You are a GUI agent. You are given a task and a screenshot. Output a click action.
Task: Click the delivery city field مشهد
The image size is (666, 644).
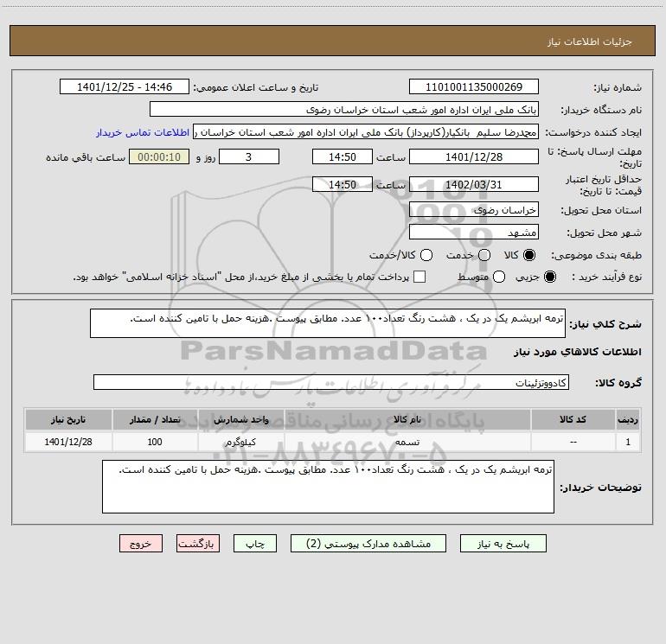coord(474,232)
